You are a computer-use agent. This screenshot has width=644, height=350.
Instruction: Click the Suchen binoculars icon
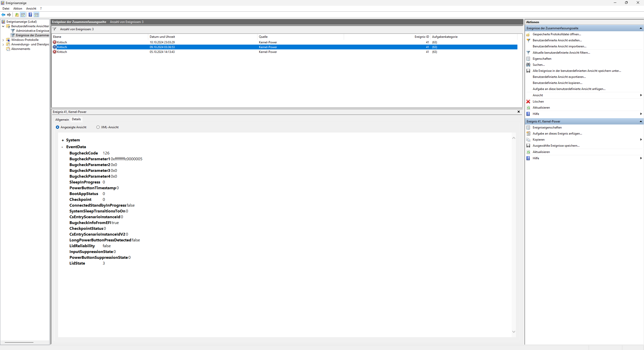pos(528,65)
